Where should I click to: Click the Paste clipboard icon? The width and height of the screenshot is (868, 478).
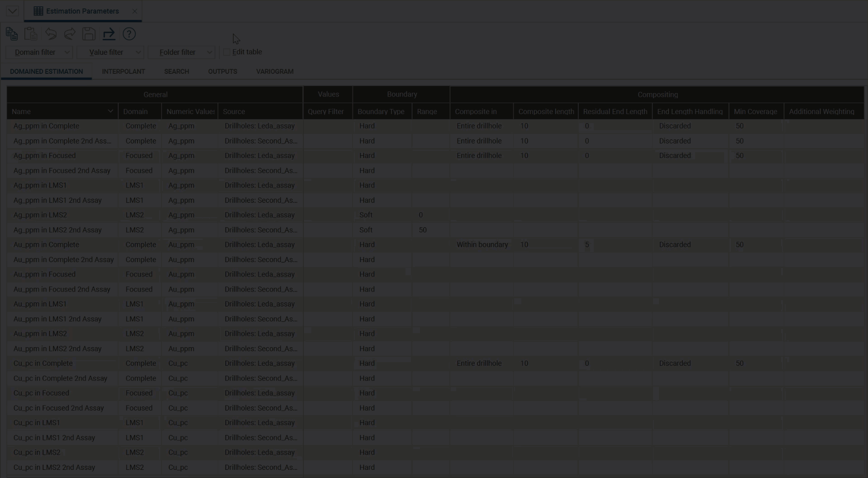pos(31,34)
